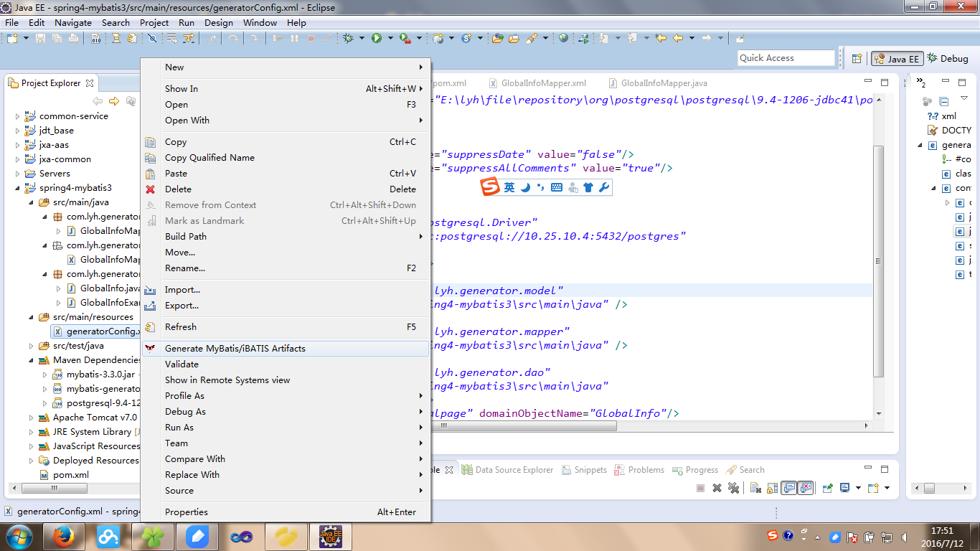Click the Open Web Browser globe icon
This screenshot has height=551, width=980.
pos(563,38)
